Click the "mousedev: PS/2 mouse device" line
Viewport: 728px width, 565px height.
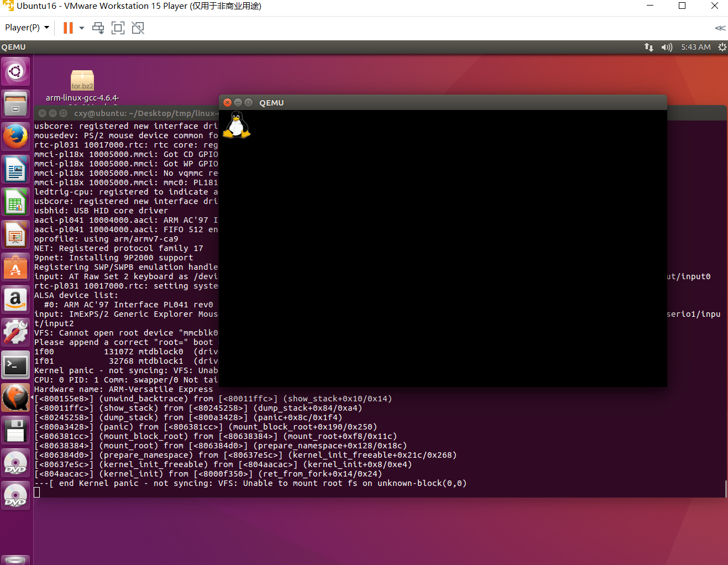click(126, 135)
